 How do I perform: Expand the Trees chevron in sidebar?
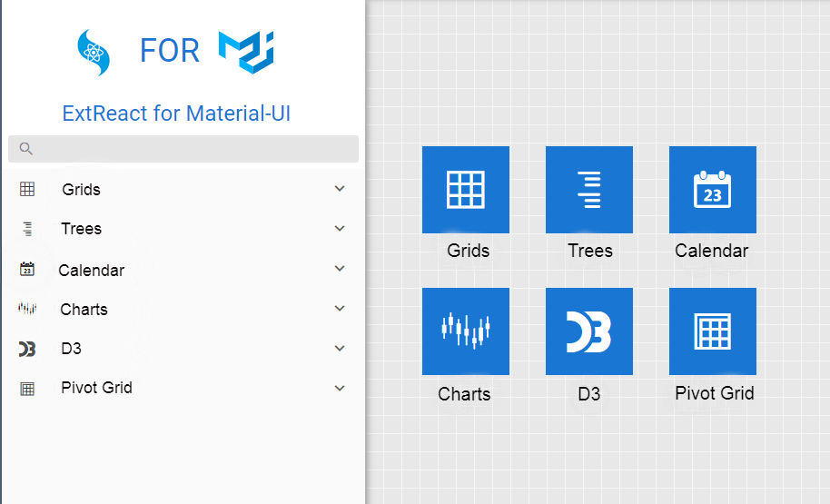340,228
